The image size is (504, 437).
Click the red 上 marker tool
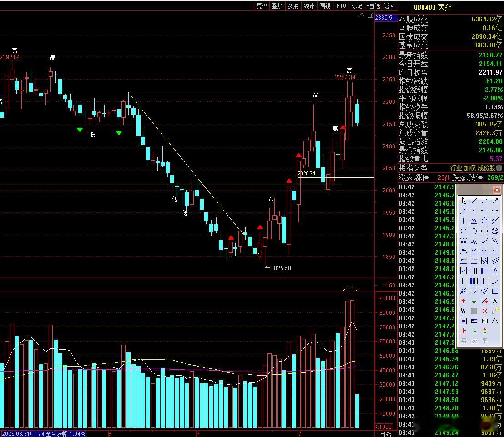pos(464,331)
